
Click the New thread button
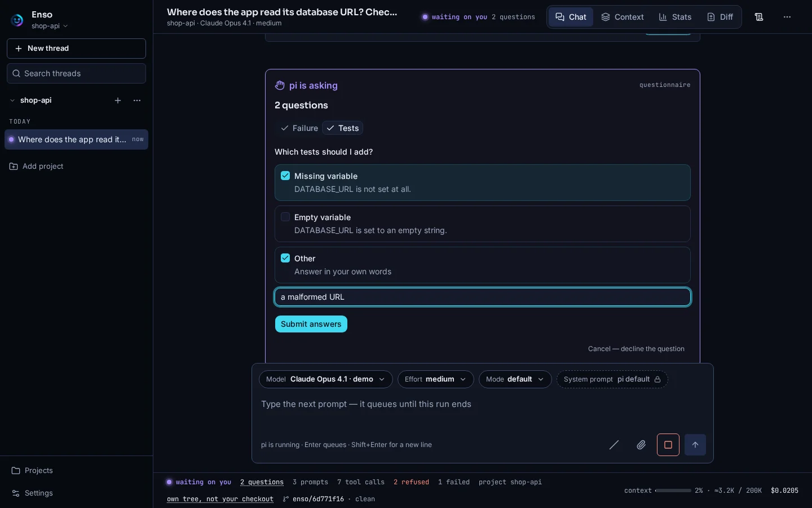coord(76,49)
